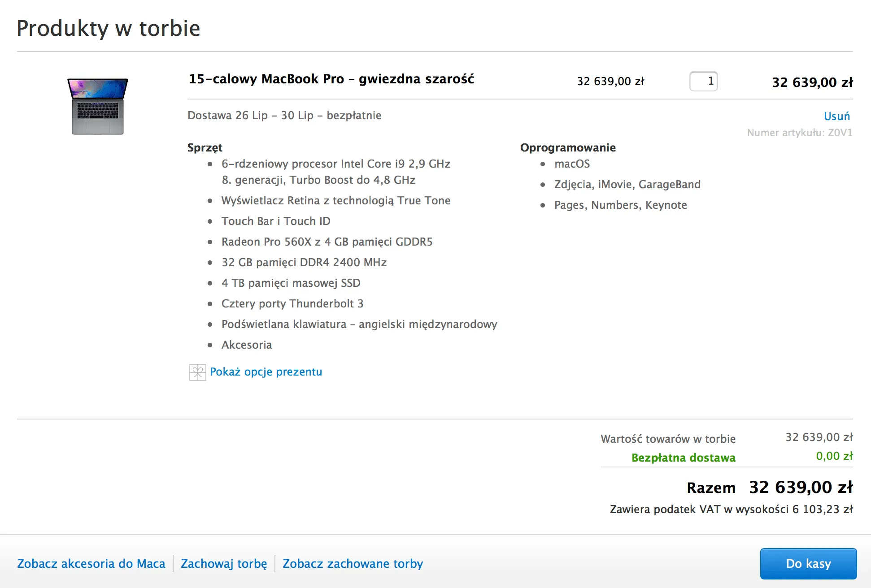The image size is (871, 588).
Task: Click the macOS software list item
Action: pos(572,164)
